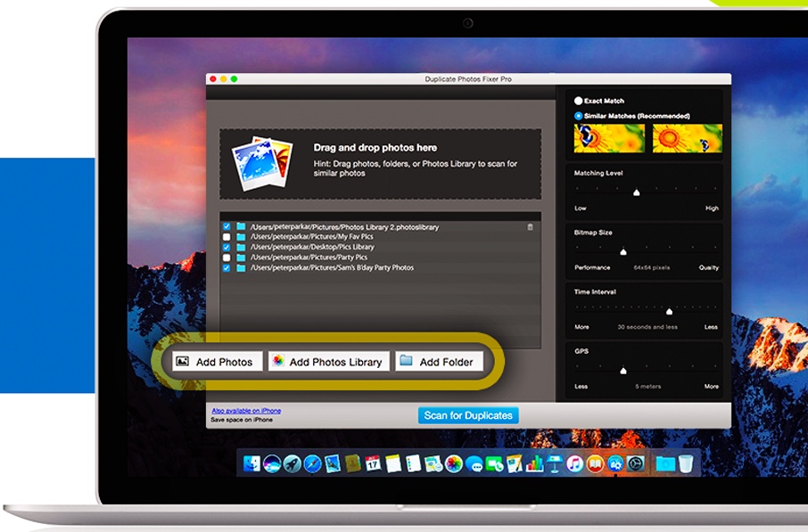Enable the Party Pics folder checkbox

click(226, 256)
